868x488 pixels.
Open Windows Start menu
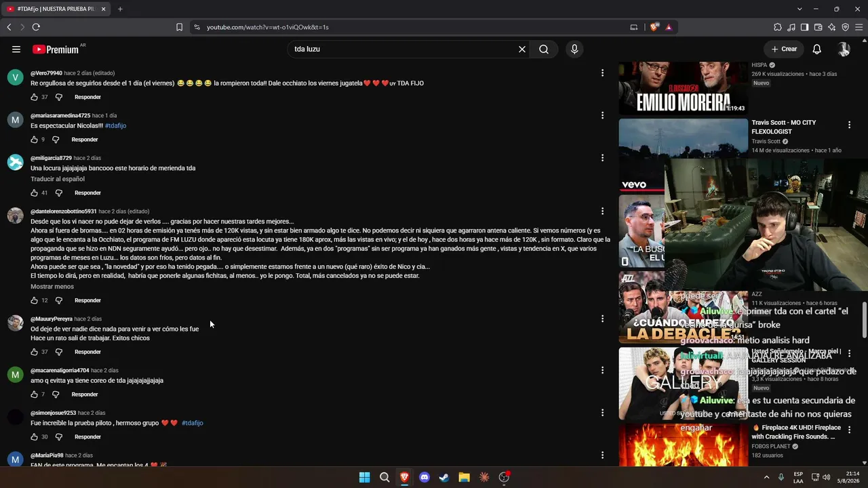(365, 477)
